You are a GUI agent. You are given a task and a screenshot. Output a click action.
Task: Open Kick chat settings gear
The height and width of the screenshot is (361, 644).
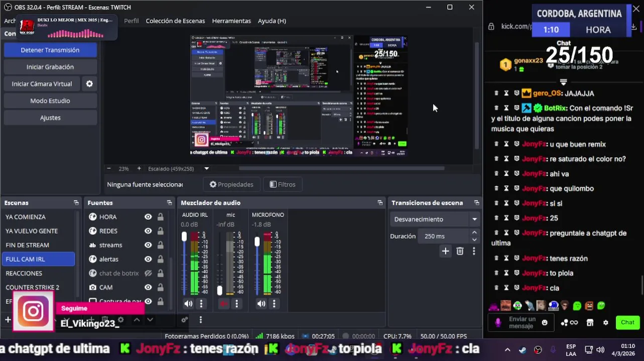coord(606,322)
